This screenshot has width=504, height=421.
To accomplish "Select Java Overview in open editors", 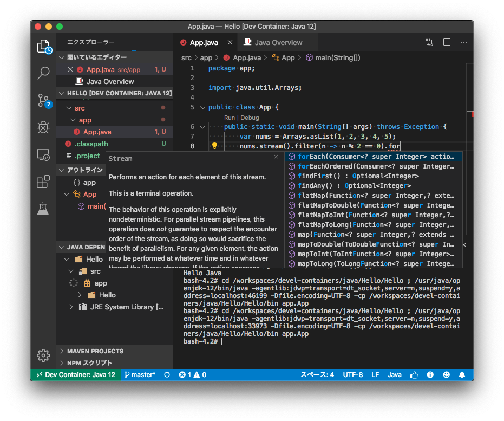I will (114, 81).
